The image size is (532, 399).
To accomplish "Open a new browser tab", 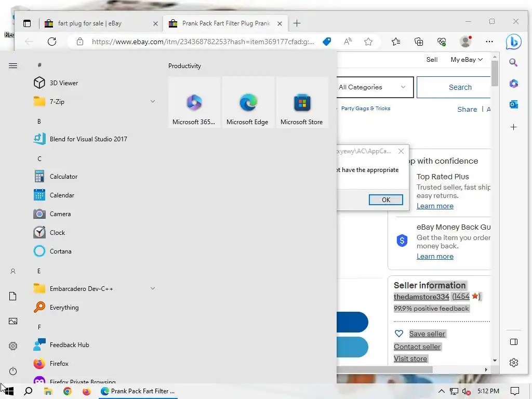I will (297, 23).
